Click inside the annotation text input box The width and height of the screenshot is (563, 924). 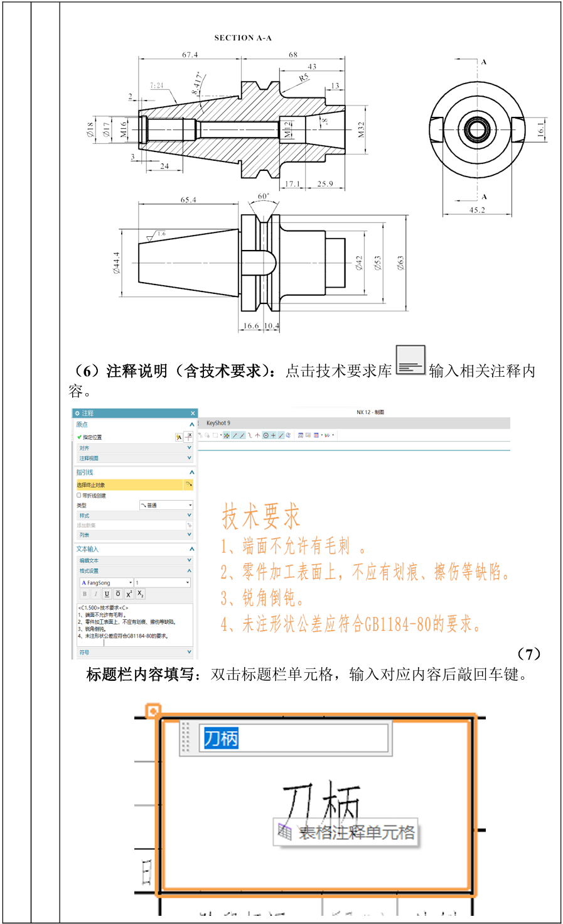click(134, 624)
